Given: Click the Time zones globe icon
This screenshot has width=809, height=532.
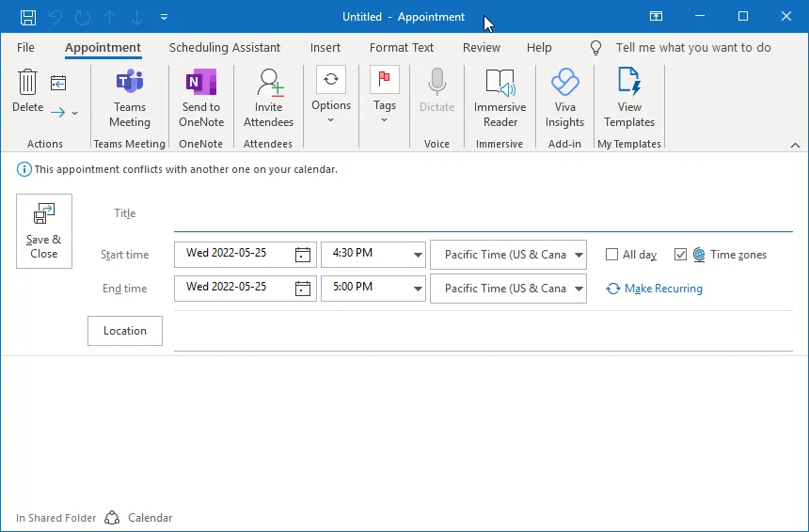Looking at the screenshot, I should tap(699, 254).
